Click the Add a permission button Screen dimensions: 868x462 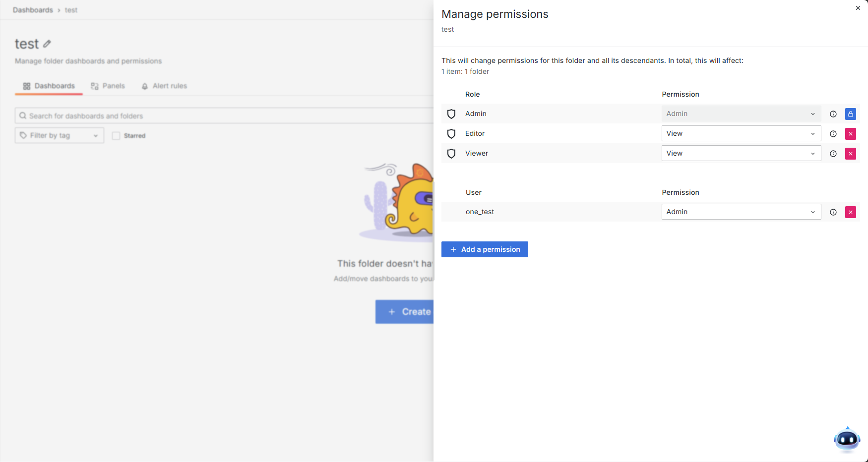[x=485, y=249]
